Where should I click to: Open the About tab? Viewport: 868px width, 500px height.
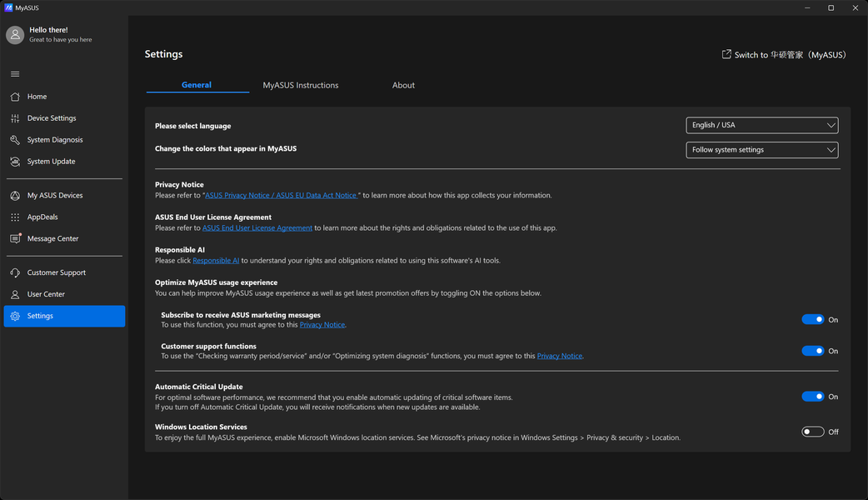(x=403, y=85)
